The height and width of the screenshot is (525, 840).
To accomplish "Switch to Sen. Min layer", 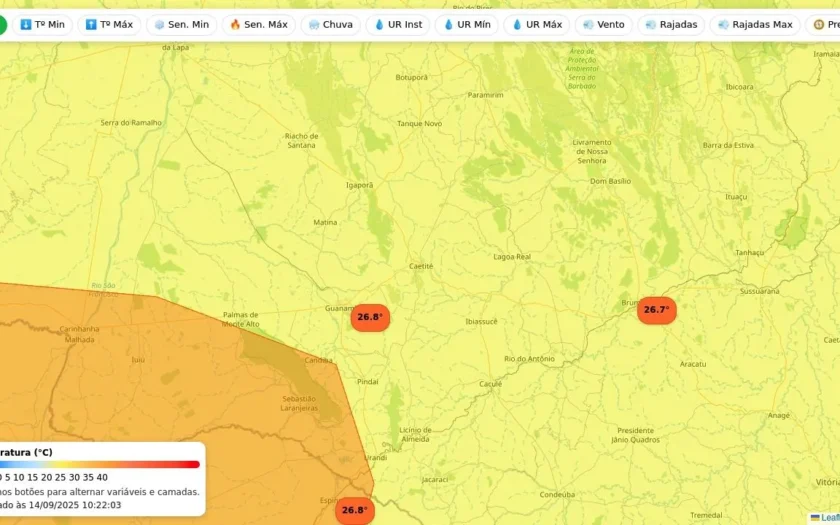I will point(182,25).
